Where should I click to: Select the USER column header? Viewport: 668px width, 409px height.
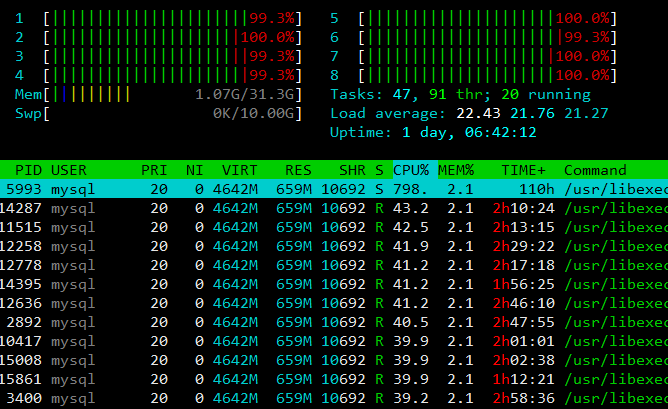pyautogui.click(x=69, y=170)
